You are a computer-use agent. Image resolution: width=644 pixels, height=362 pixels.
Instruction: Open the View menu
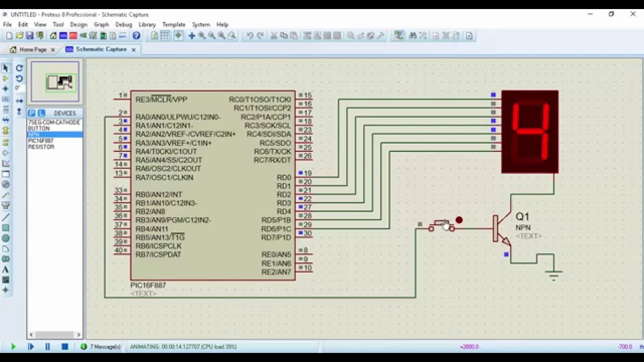[40, 24]
